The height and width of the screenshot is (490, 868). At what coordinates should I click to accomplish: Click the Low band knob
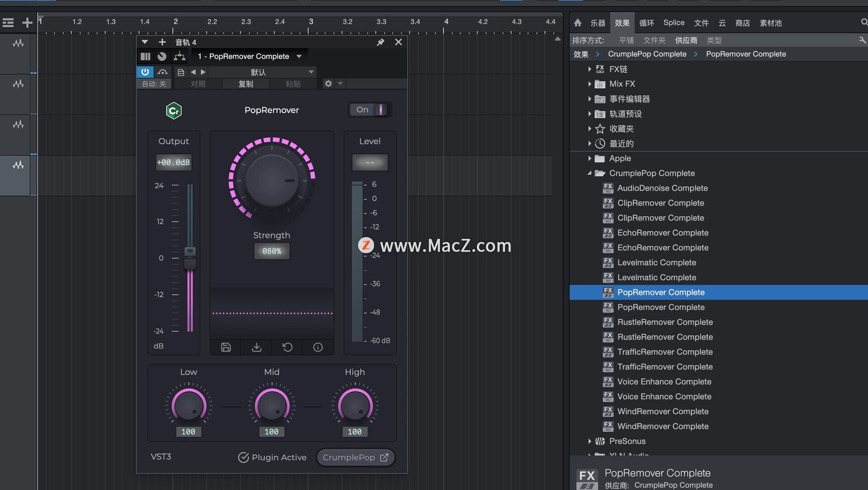(x=189, y=405)
